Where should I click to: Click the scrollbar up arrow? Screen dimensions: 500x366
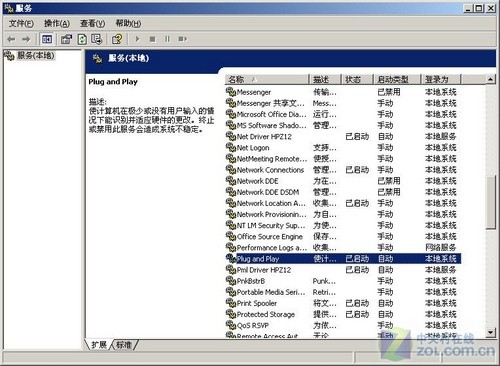[x=490, y=79]
